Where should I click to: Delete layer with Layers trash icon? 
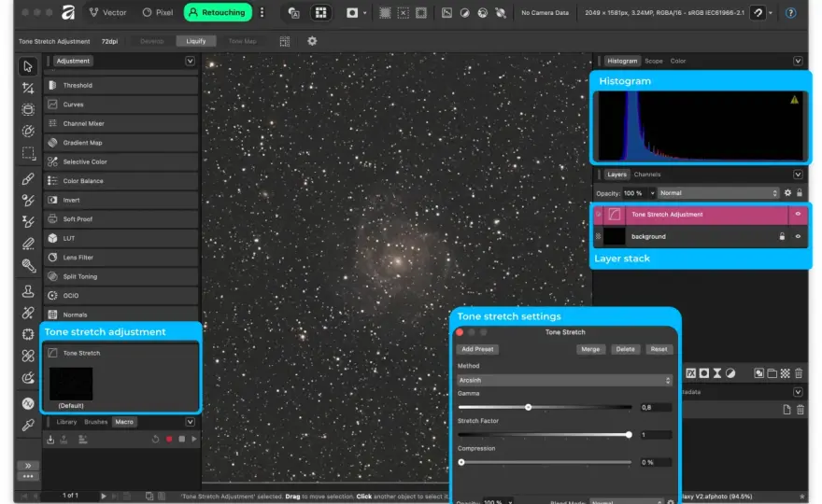pyautogui.click(x=799, y=373)
